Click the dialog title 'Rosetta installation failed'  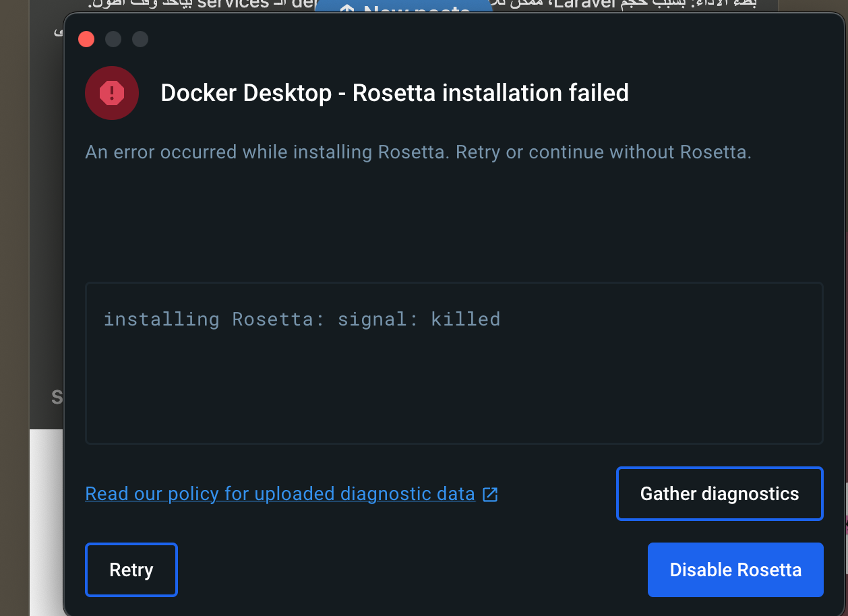pyautogui.click(x=394, y=93)
